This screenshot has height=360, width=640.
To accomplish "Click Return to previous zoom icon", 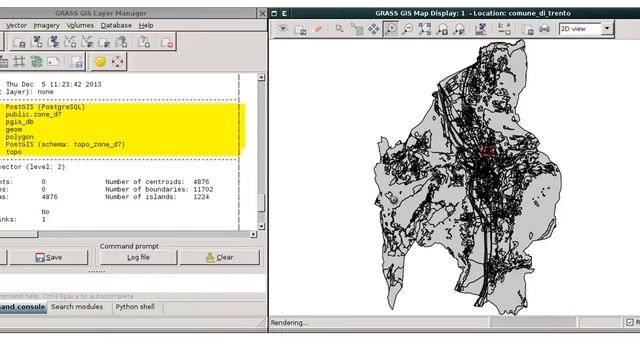I will coord(442,29).
